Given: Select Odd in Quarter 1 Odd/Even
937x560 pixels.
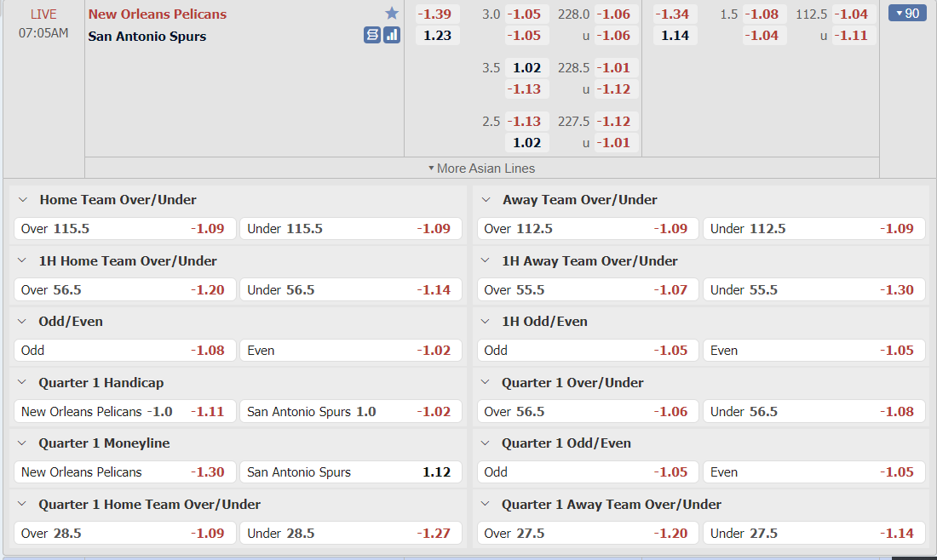Looking at the screenshot, I should click(588, 472).
